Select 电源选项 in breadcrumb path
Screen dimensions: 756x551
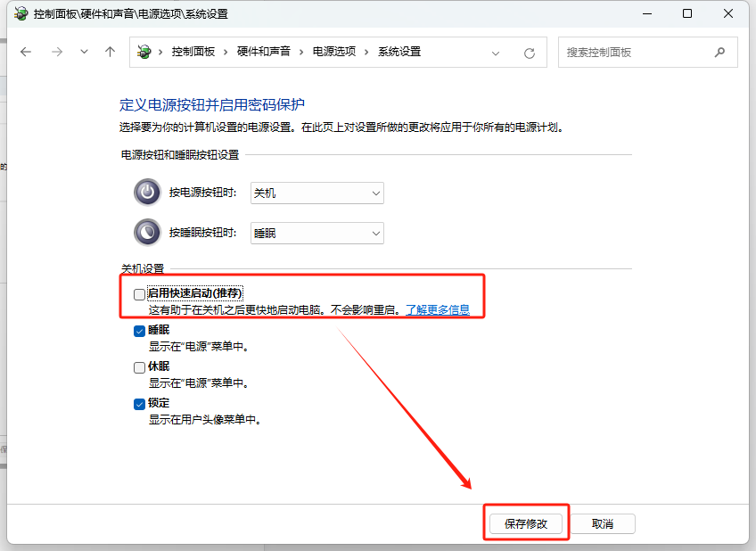pyautogui.click(x=333, y=52)
